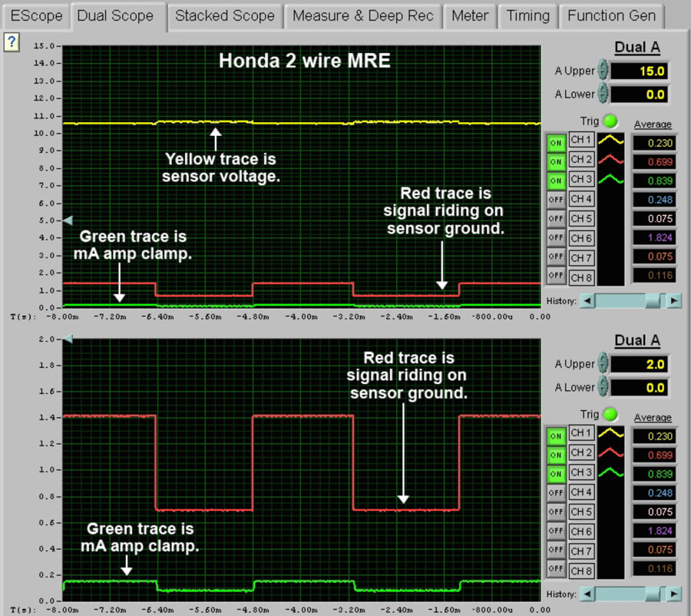Screen dimensions: 691x616
Task: Click History right arrow in Honda MRE panel
Action: pyautogui.click(x=674, y=301)
